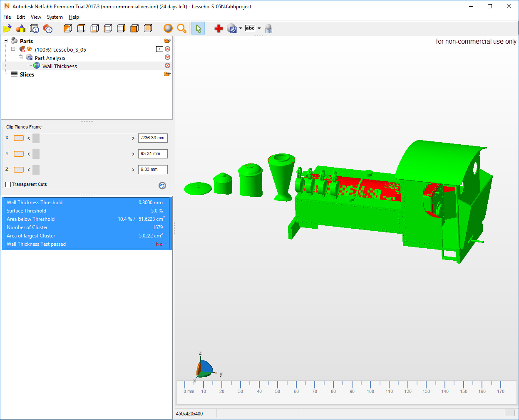Open a project with the yellow folder icon
This screenshot has height=420, width=519.
point(7,28)
